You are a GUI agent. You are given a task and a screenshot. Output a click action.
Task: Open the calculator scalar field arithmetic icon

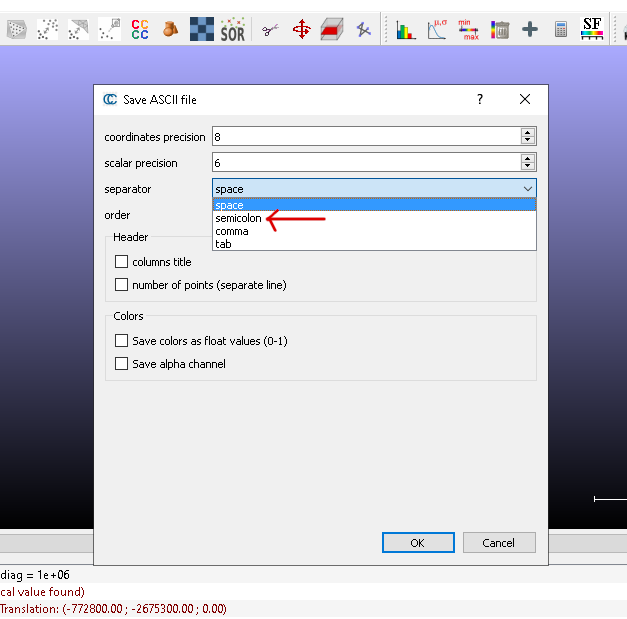tap(561, 29)
